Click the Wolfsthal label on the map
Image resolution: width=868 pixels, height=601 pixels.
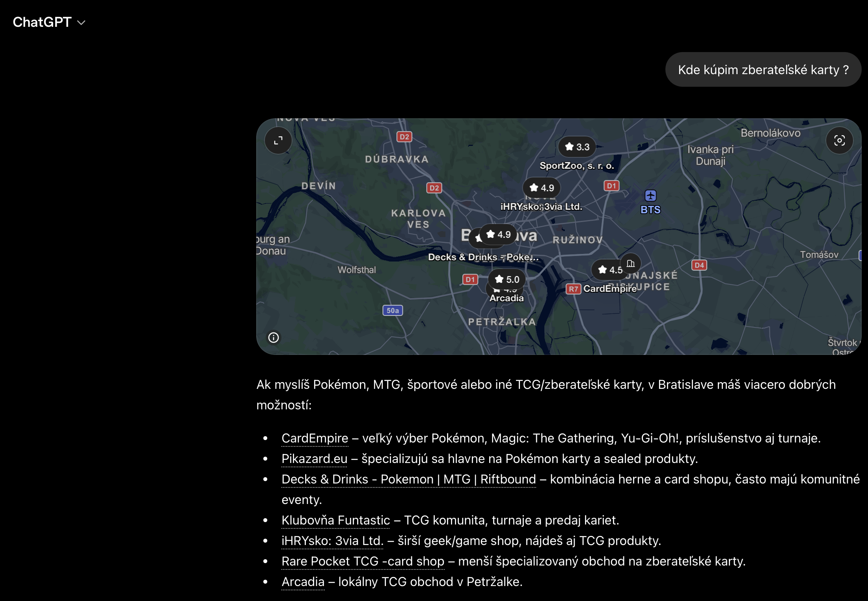pyautogui.click(x=357, y=270)
